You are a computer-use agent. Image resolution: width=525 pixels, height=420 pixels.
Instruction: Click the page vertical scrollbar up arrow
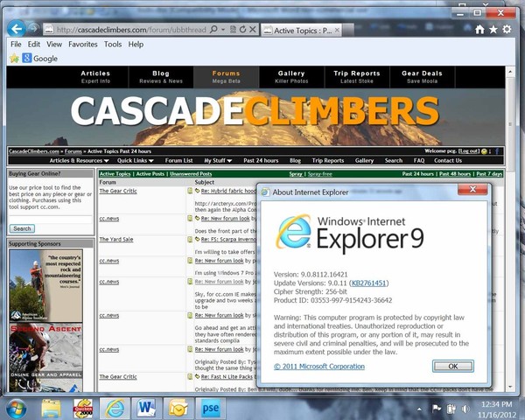click(510, 72)
